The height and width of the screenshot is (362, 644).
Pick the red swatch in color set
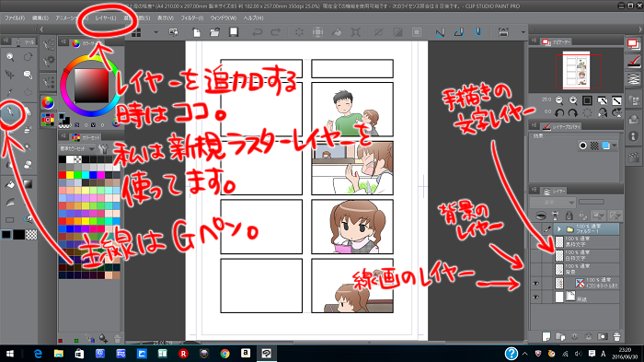[x=62, y=175]
